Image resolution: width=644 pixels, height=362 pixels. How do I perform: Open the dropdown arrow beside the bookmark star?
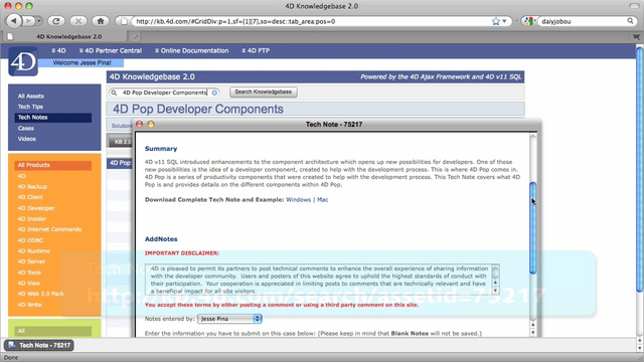[x=504, y=21]
